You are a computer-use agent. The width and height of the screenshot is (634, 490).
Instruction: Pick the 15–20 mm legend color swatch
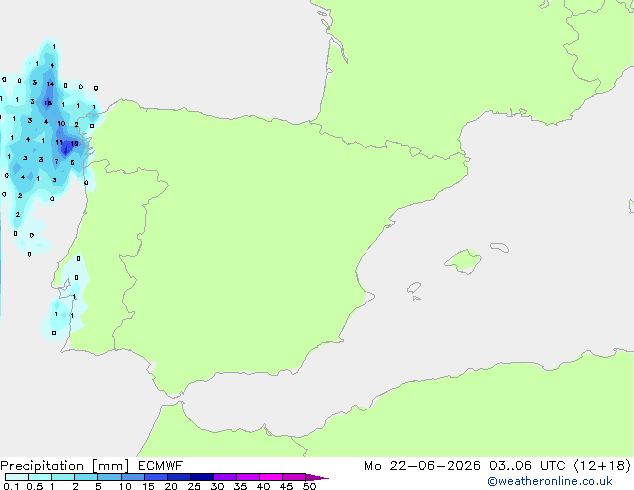pos(156,477)
